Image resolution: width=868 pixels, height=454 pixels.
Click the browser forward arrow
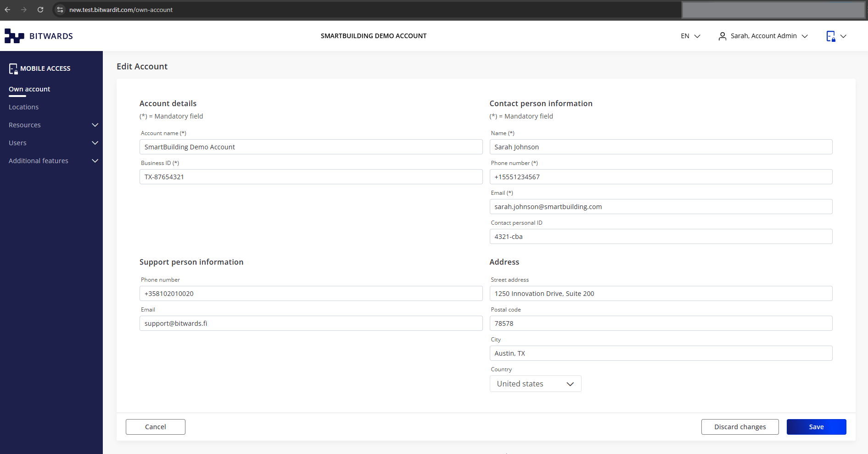(x=24, y=10)
